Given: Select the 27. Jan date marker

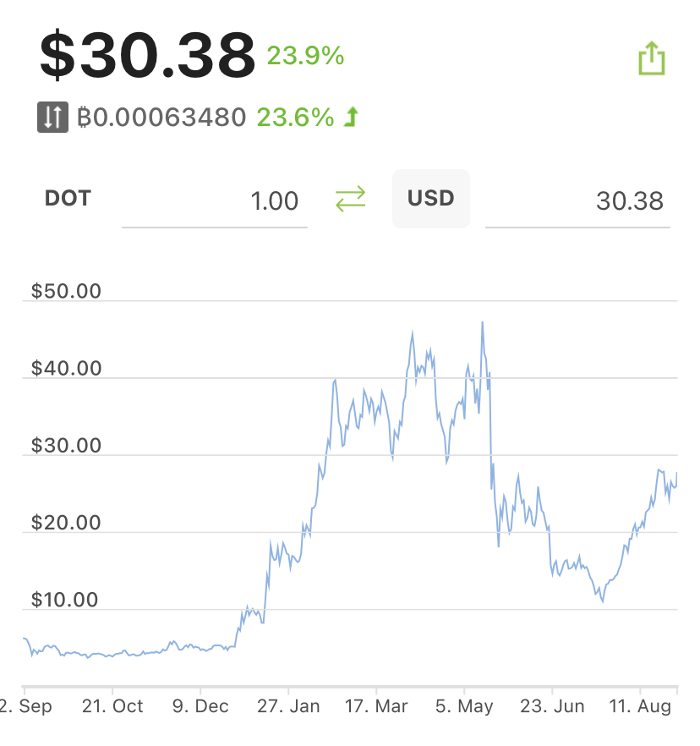Looking at the screenshot, I should coord(288,706).
